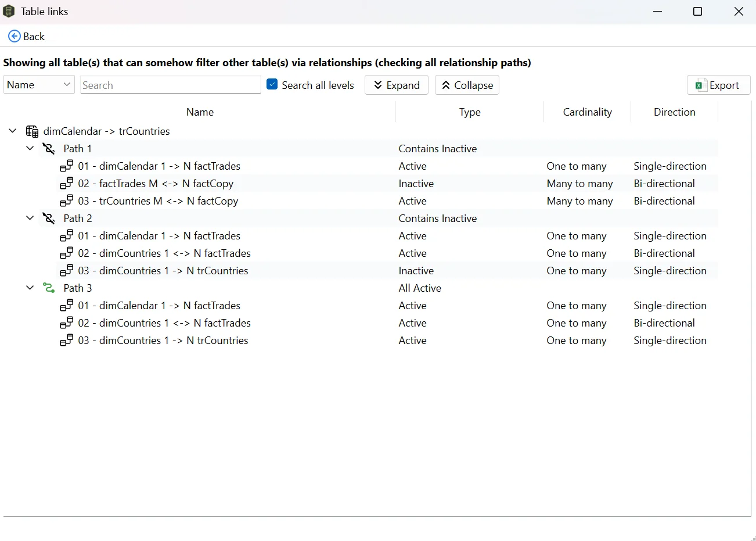Select the Path 2 row label
Viewport: 756px width, 541px height.
click(x=78, y=218)
